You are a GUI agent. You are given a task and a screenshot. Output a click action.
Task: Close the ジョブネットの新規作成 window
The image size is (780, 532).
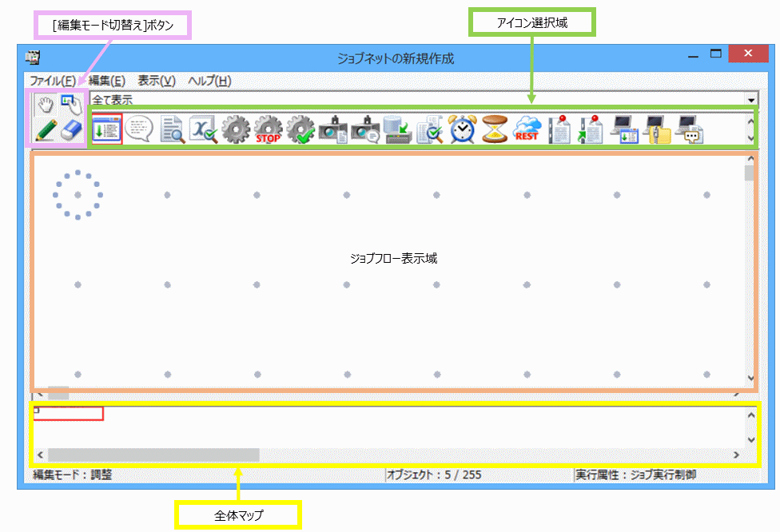coord(748,54)
